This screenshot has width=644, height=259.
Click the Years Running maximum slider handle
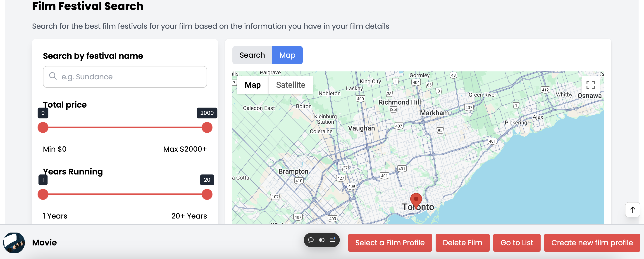coord(207,194)
